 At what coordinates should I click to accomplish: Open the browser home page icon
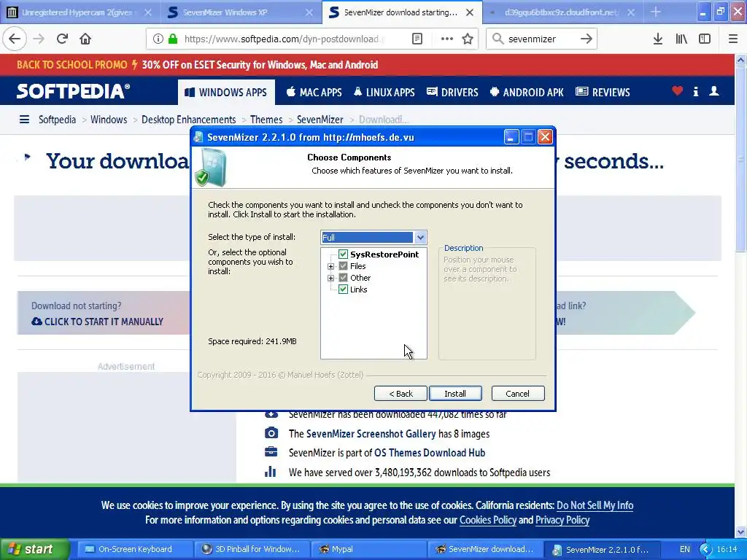point(85,39)
